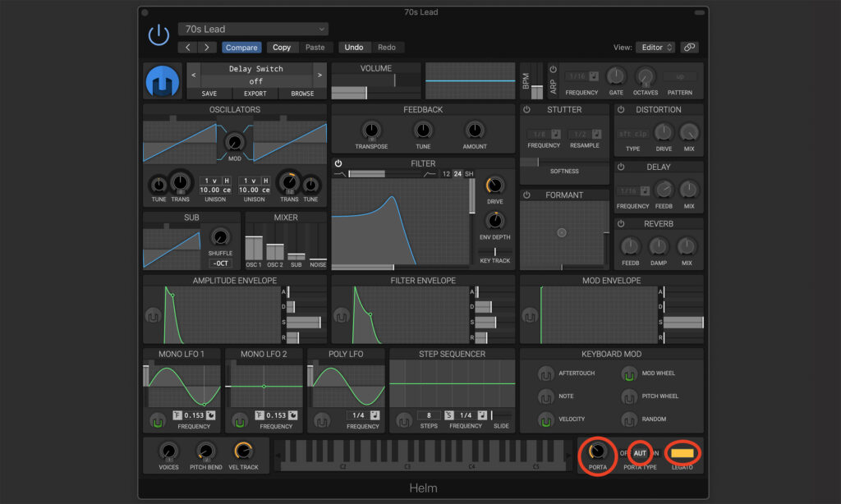Click the Note modulation icon

545,396
